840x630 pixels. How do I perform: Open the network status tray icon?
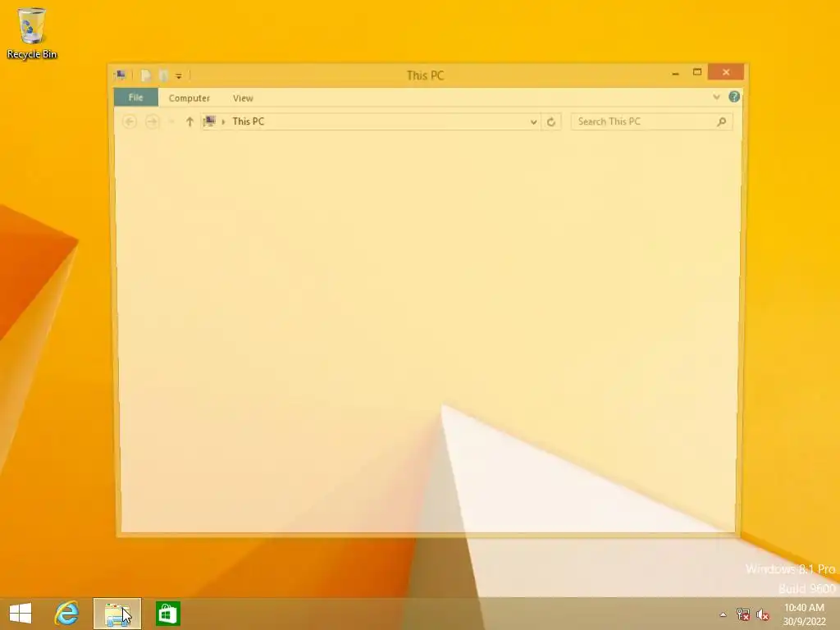pyautogui.click(x=742, y=614)
